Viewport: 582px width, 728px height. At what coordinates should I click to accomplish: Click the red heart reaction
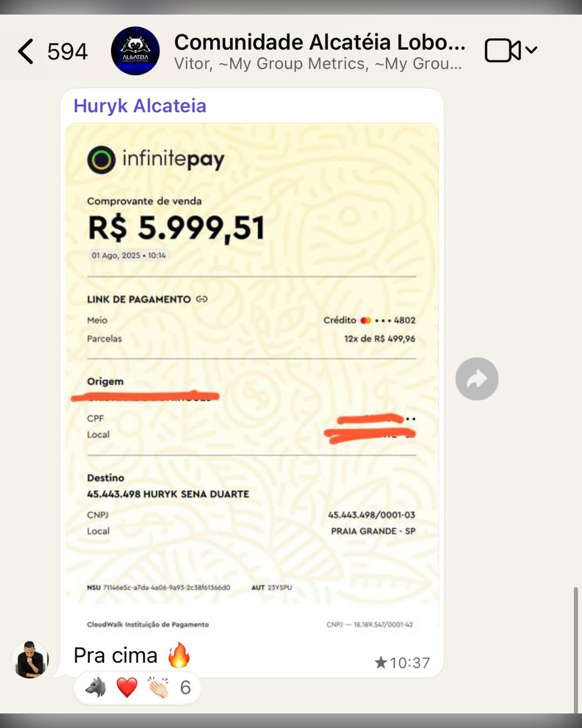tap(127, 688)
